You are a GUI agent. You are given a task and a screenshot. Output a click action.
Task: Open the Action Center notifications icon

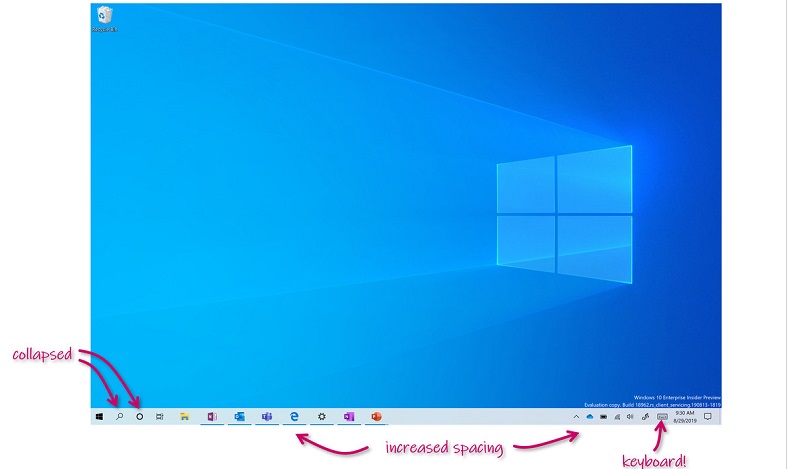708,417
